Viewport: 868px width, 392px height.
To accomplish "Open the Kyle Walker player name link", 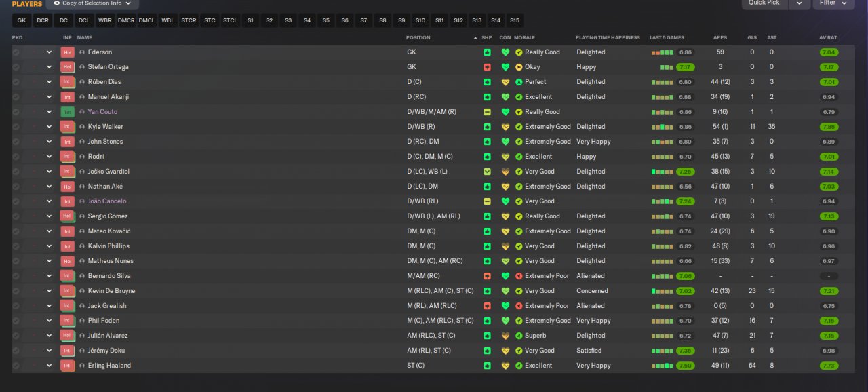I will pos(105,127).
